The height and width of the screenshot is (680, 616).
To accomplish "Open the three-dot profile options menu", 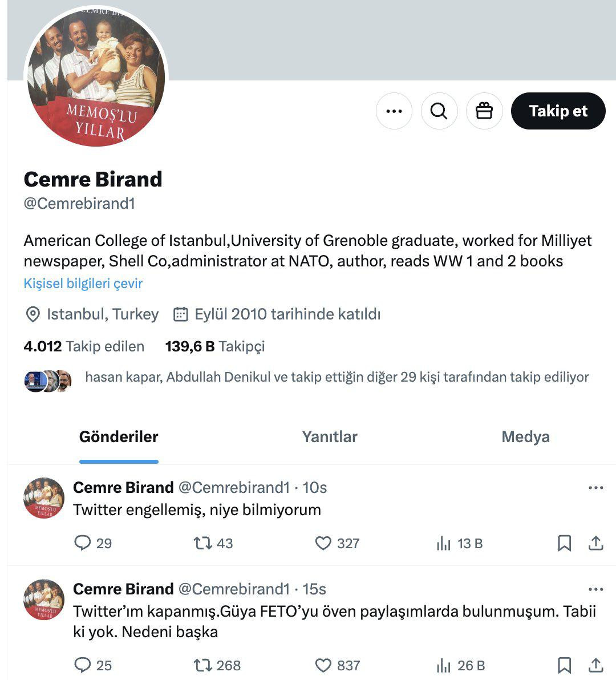I will click(394, 111).
